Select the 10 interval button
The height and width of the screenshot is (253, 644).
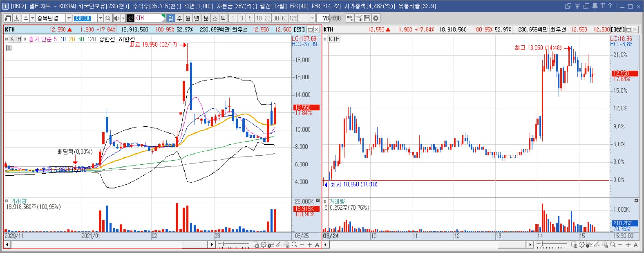[x=259, y=18]
